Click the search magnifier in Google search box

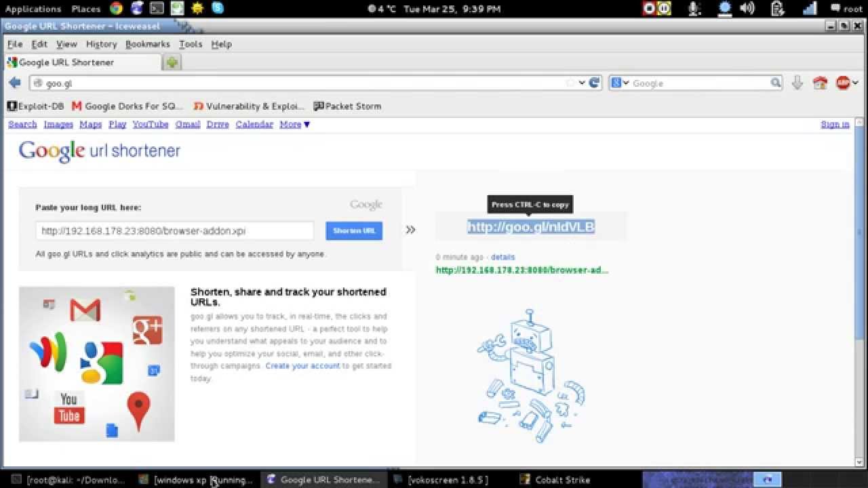click(x=776, y=83)
